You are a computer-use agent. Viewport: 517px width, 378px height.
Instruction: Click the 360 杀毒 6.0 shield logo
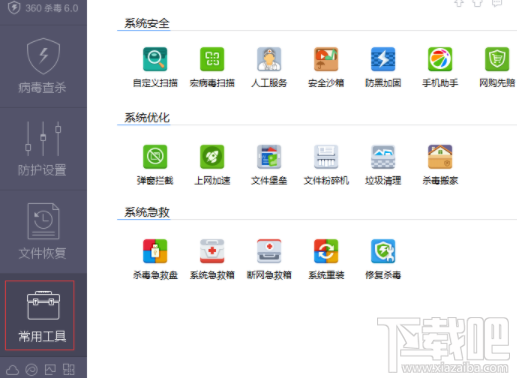click(14, 8)
